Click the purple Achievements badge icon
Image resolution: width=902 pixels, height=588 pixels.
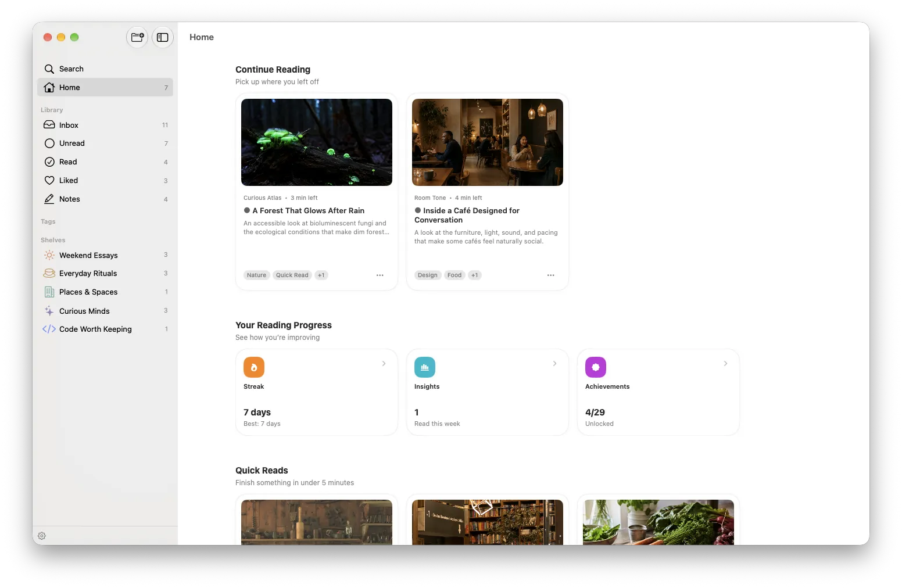(596, 367)
